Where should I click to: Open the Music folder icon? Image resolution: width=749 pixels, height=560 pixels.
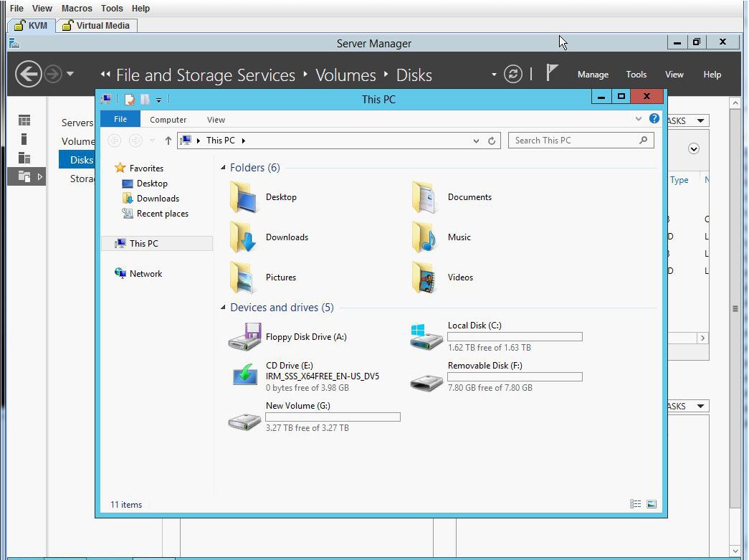point(425,237)
